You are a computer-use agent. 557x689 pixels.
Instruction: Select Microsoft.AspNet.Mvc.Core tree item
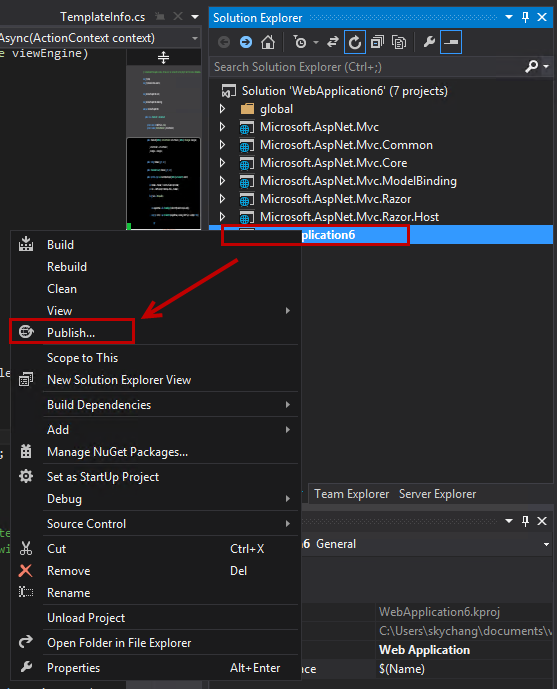point(333,163)
